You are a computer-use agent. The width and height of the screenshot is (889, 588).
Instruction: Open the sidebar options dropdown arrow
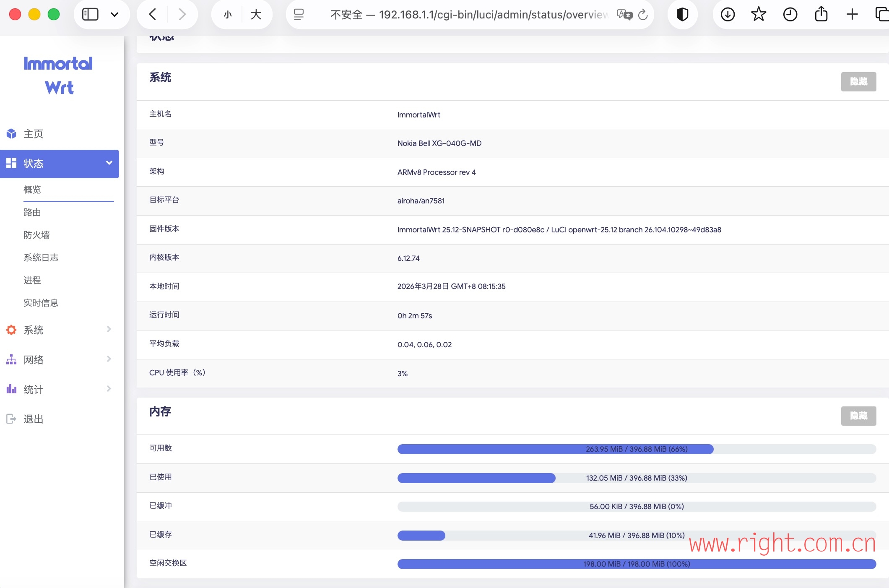[114, 15]
